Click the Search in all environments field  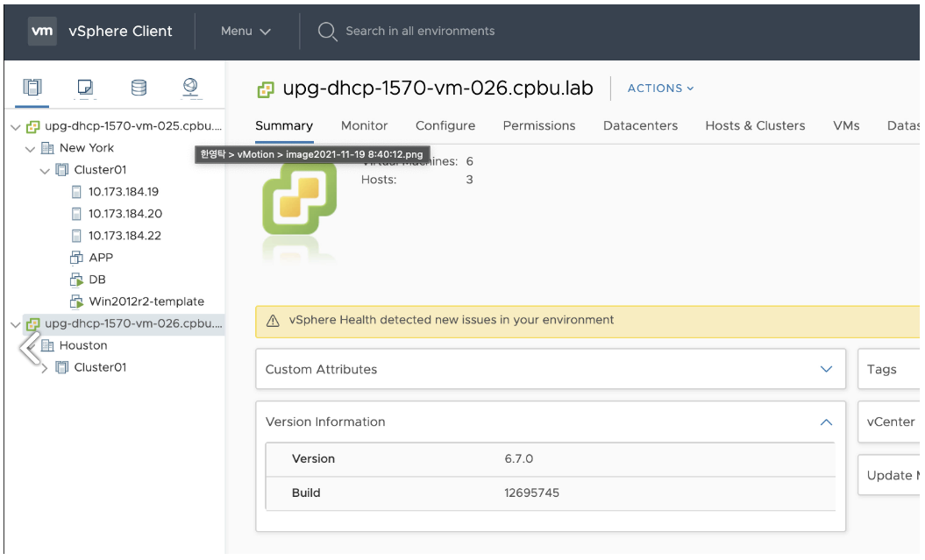tap(420, 32)
